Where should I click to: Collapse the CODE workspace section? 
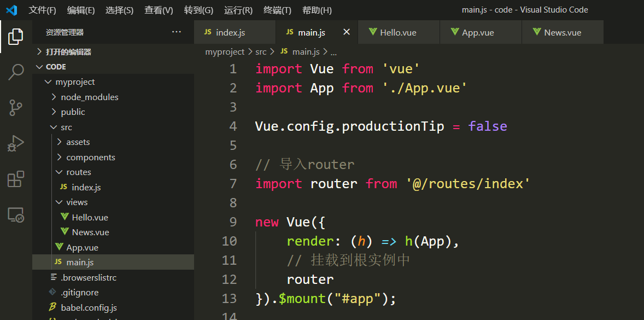[x=113, y=67]
